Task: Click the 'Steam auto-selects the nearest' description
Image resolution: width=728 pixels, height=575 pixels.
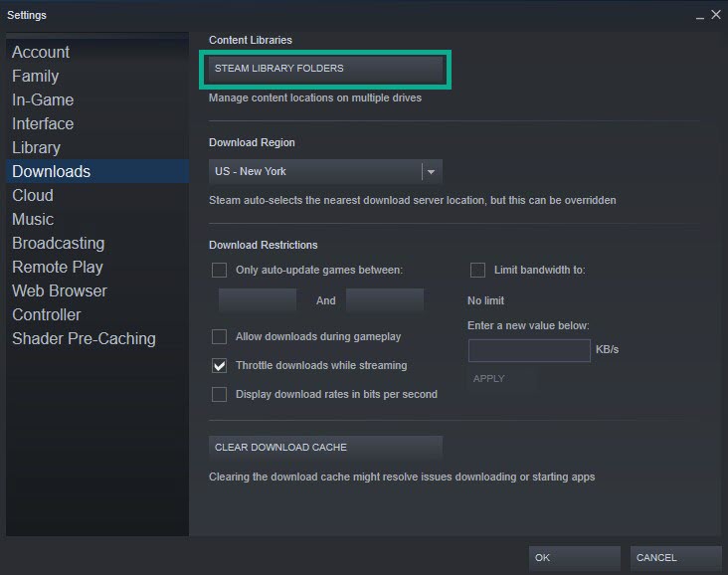Action: (413, 200)
